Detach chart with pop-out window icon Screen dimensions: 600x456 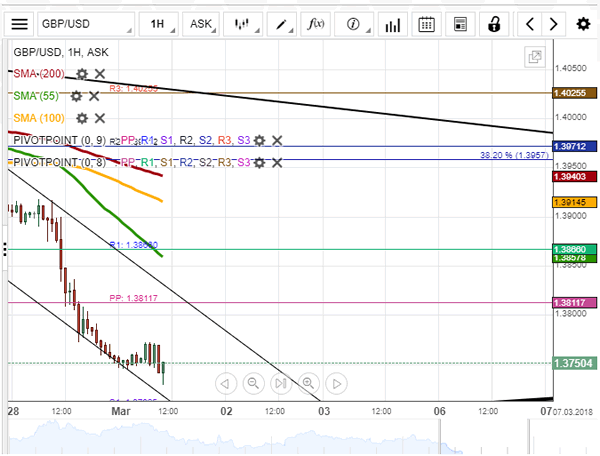(x=535, y=57)
